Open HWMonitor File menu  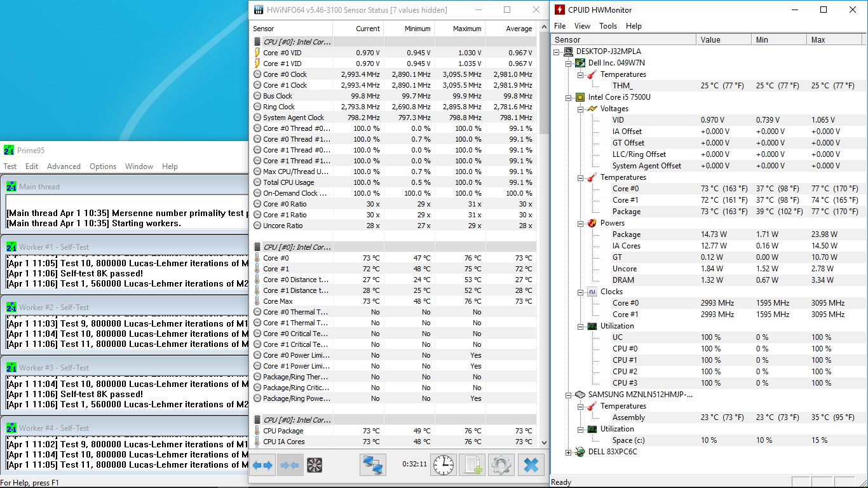(x=560, y=26)
